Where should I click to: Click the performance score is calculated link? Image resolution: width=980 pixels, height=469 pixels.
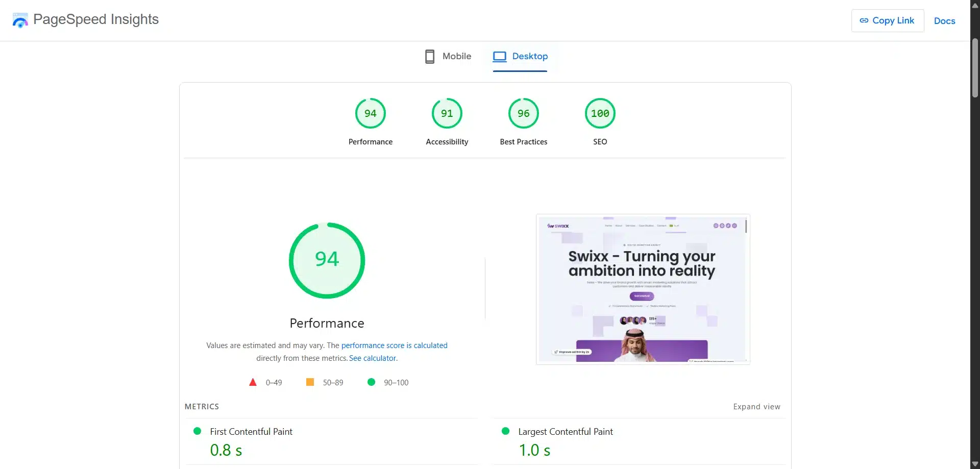(x=394, y=345)
